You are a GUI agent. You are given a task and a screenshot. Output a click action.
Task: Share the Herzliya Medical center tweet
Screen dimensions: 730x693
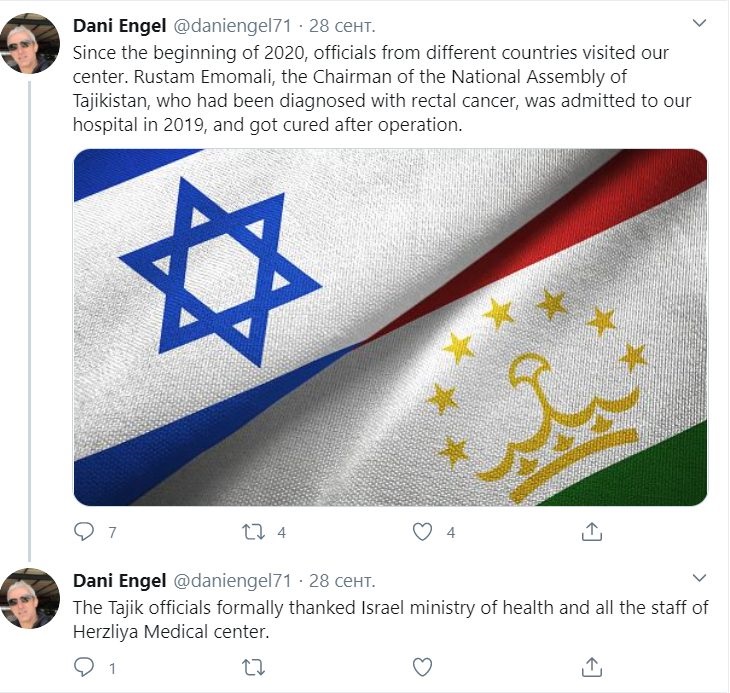tap(592, 666)
